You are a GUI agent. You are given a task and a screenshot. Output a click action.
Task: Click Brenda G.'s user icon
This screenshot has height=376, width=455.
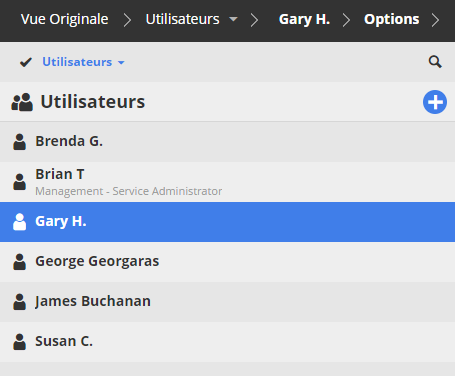coord(19,142)
